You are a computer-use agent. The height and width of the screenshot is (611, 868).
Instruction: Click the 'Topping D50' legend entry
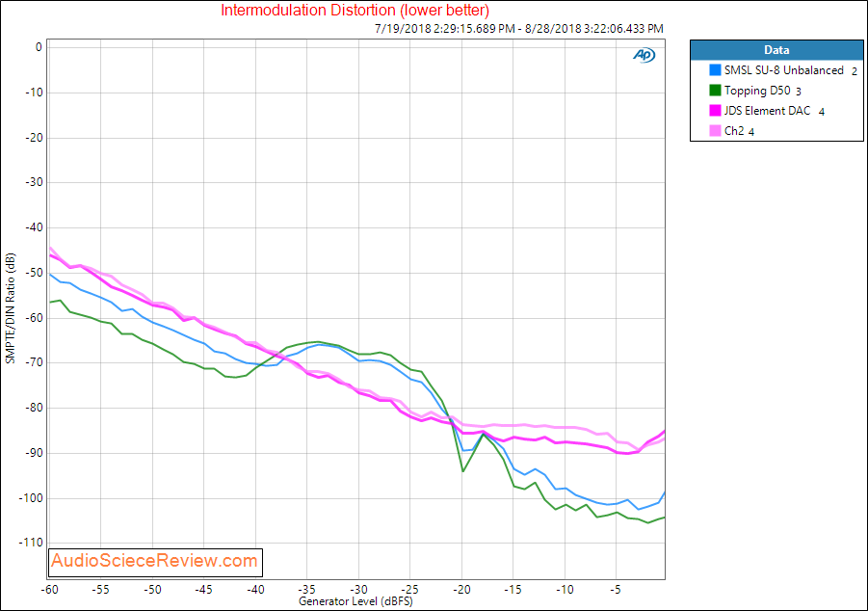[x=757, y=91]
